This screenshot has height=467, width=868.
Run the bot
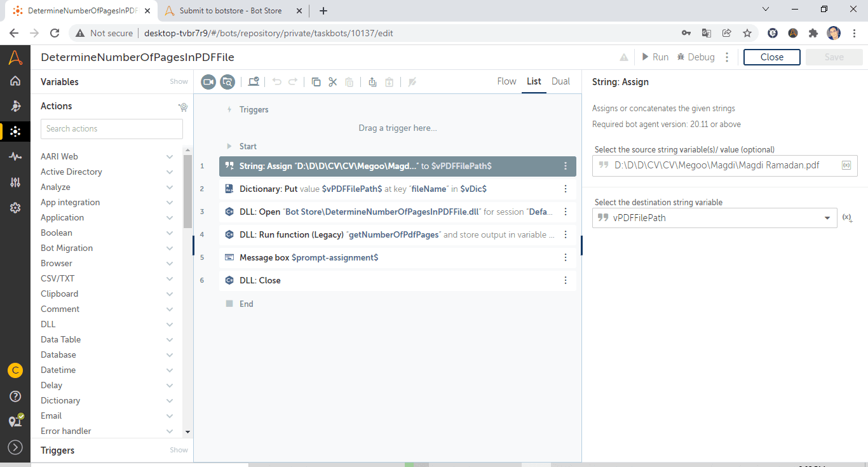(x=654, y=57)
